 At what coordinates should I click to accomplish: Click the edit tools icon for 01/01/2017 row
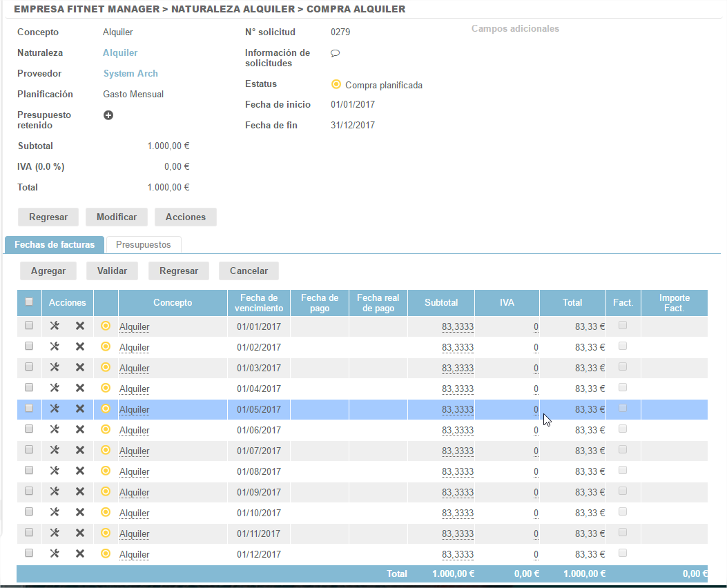tap(55, 326)
